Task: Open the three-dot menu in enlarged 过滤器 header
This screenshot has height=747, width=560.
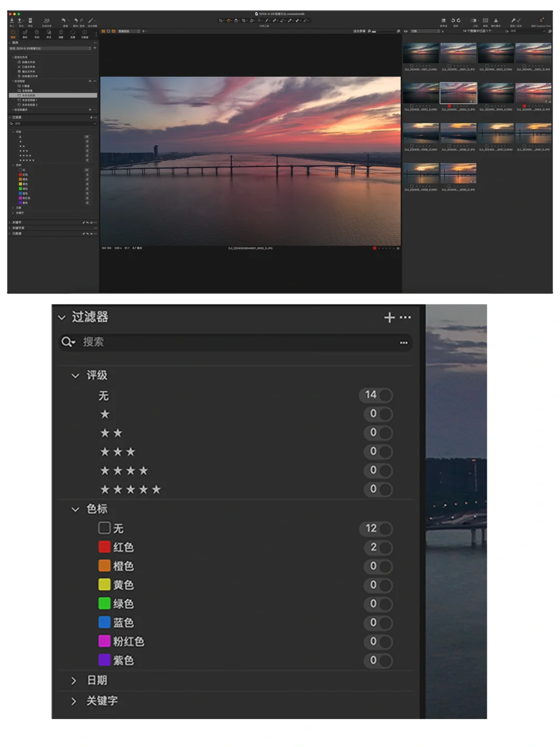Action: coord(405,317)
